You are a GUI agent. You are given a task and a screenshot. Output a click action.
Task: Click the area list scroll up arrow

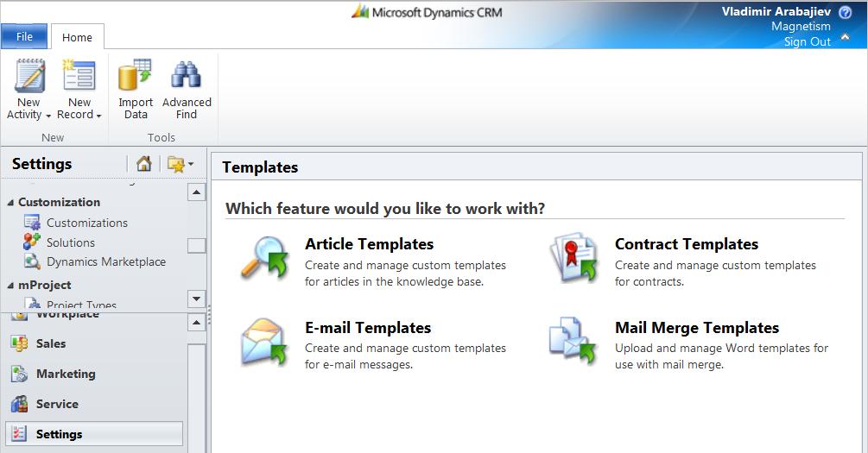pyautogui.click(x=197, y=322)
